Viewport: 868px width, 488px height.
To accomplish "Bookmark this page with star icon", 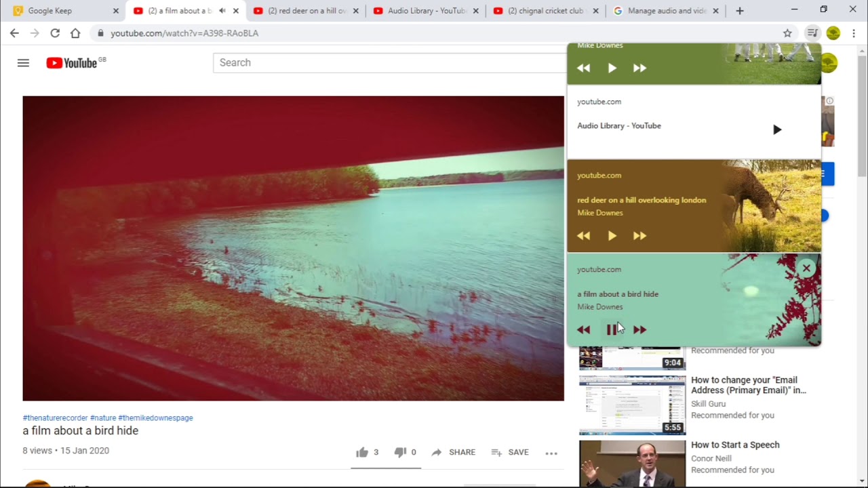I will 787,33.
